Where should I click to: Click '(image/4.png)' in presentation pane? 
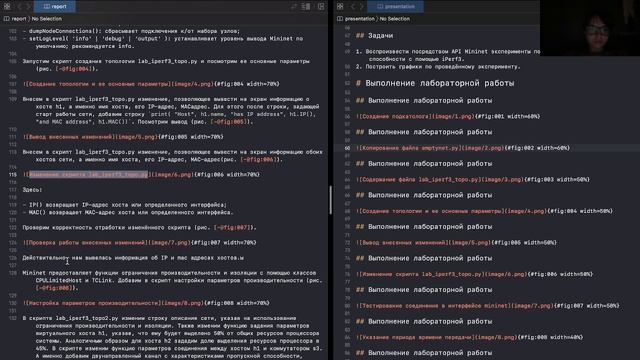[525, 211]
